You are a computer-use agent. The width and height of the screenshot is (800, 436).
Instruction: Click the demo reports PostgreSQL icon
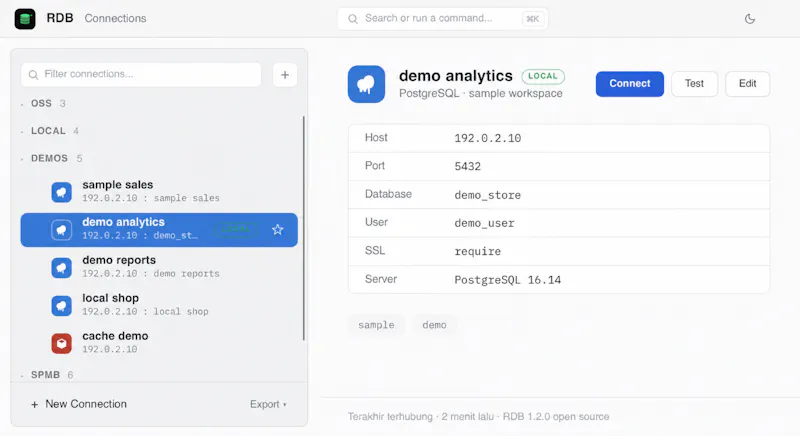[x=62, y=268]
